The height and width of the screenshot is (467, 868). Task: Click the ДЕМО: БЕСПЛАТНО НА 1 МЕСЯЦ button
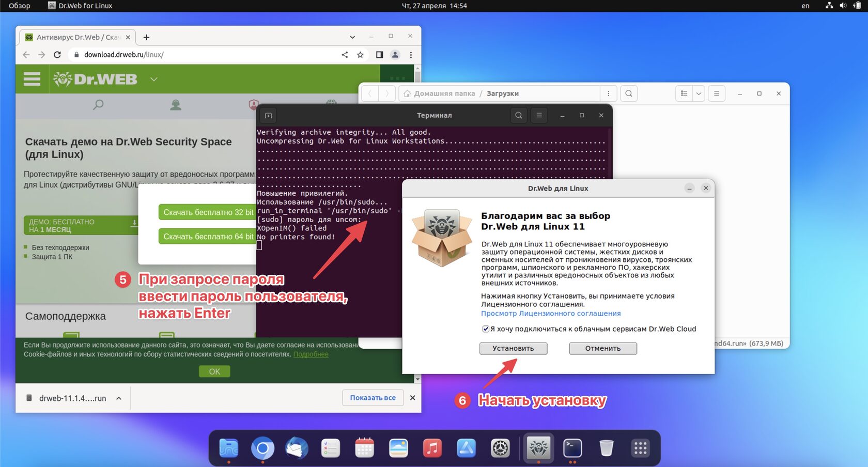[81, 226]
